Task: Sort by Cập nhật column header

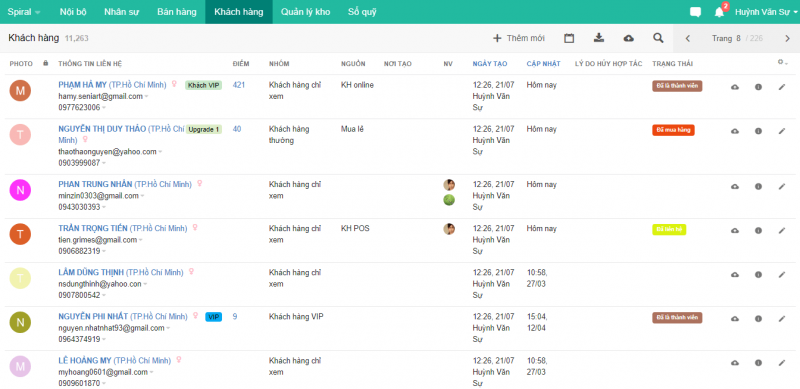Action: coord(543,63)
